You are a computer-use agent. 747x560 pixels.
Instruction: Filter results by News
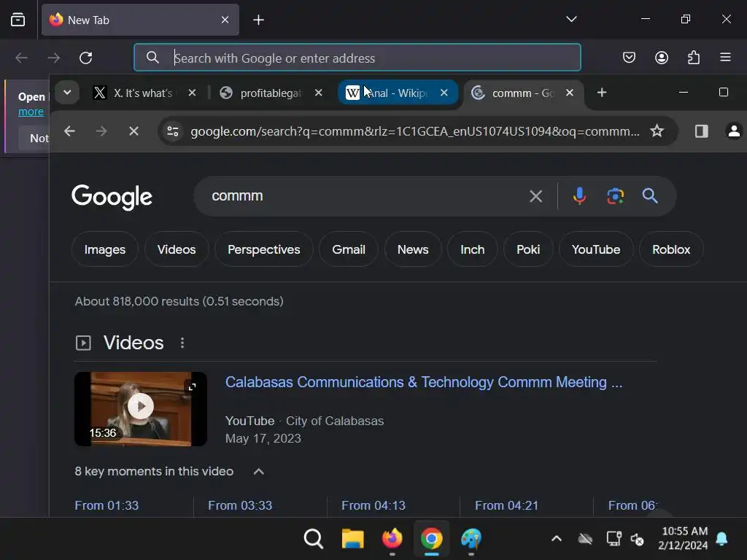(x=413, y=249)
